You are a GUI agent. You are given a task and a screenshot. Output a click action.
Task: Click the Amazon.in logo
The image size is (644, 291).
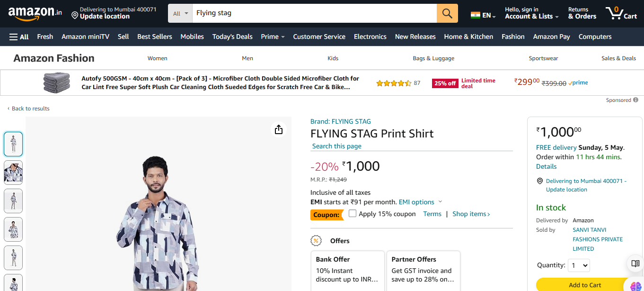pyautogui.click(x=35, y=14)
